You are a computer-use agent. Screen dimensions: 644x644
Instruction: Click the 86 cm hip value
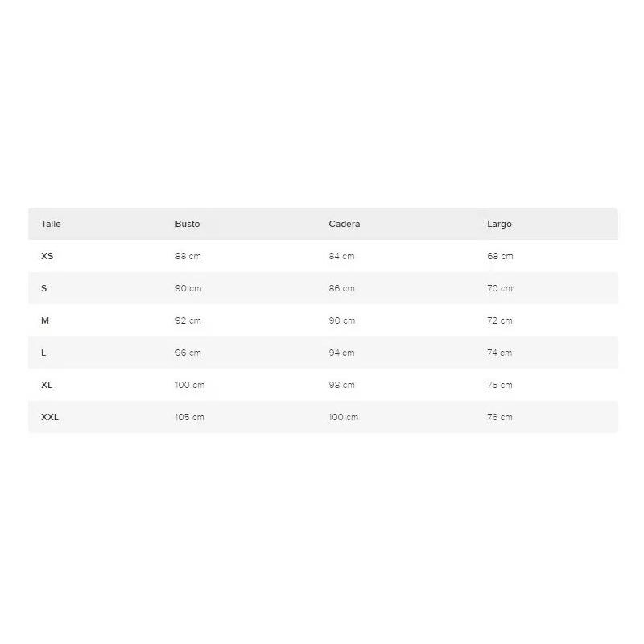point(341,288)
